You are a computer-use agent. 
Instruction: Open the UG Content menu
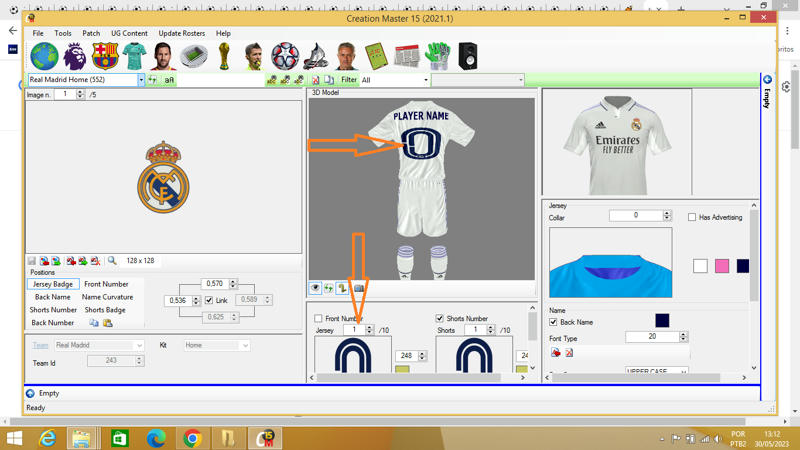click(x=129, y=33)
